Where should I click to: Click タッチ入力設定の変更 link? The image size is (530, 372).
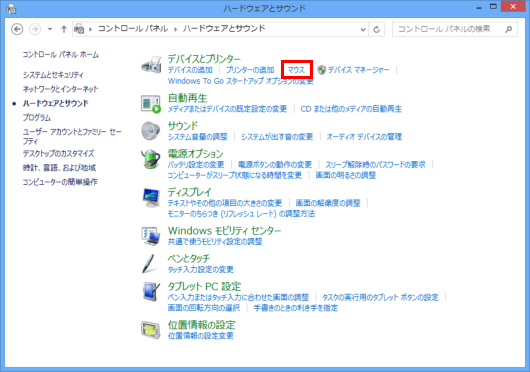(x=200, y=269)
